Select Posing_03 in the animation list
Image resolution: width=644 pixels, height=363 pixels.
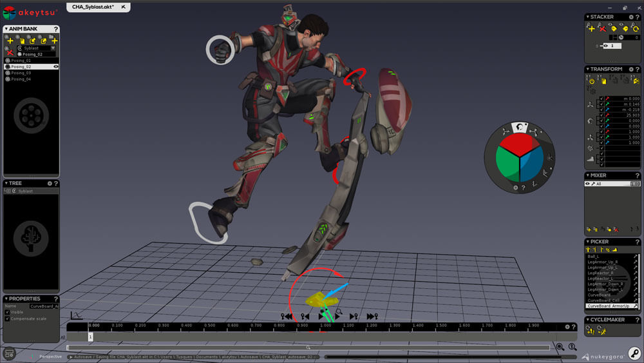pos(21,73)
